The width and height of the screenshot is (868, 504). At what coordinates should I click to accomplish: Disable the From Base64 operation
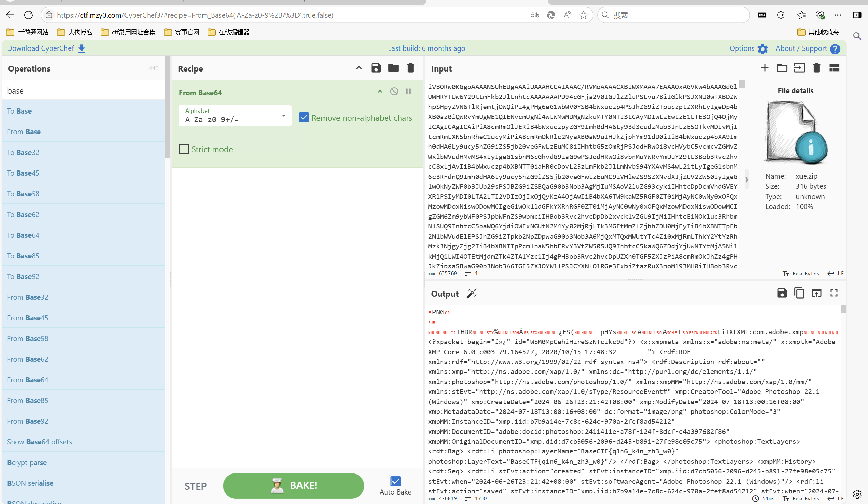coord(394,92)
